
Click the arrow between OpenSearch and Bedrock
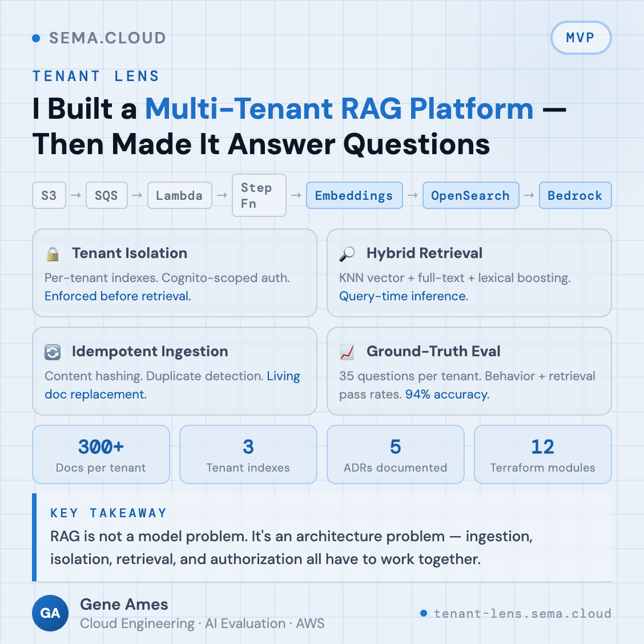[529, 195]
